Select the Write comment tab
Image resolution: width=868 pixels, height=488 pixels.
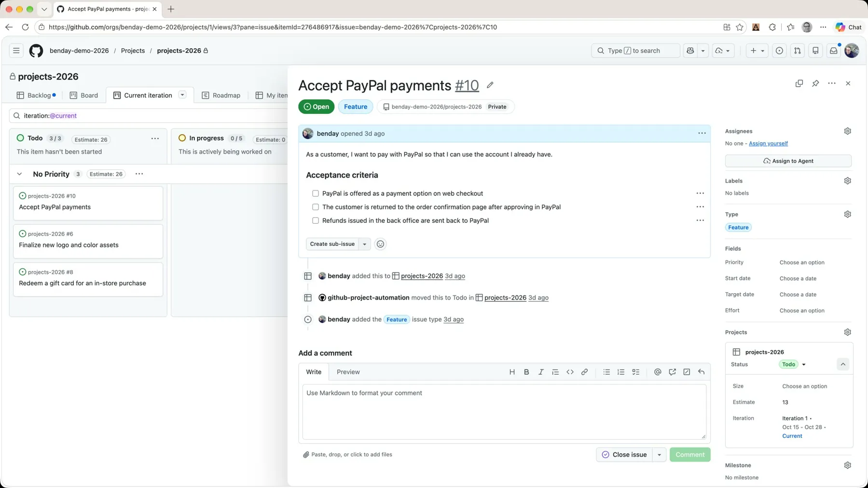[314, 372]
